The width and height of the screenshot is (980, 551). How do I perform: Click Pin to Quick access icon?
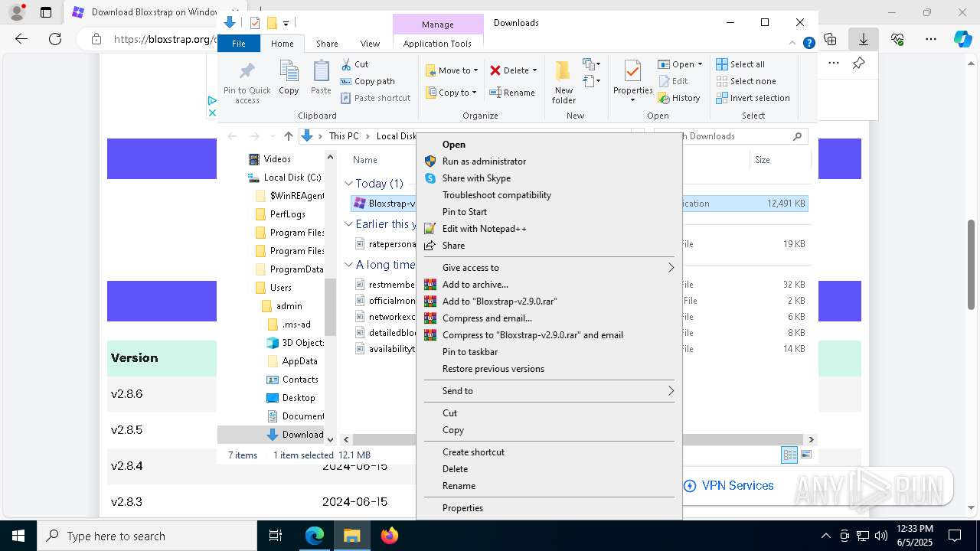click(247, 71)
